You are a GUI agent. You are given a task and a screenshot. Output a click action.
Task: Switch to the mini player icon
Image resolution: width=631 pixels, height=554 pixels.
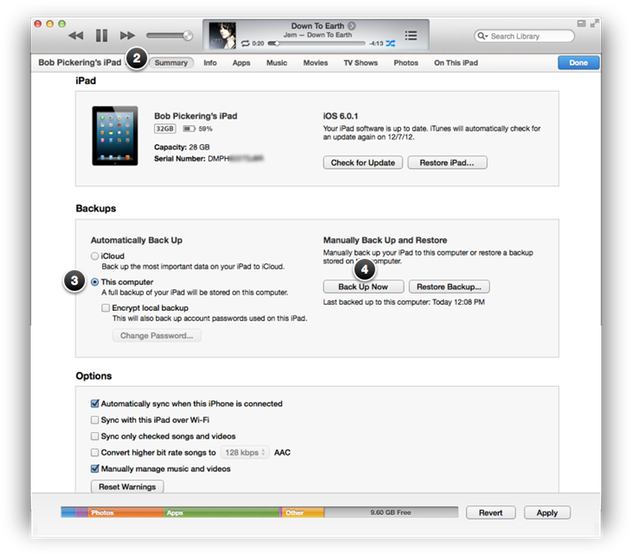[581, 24]
